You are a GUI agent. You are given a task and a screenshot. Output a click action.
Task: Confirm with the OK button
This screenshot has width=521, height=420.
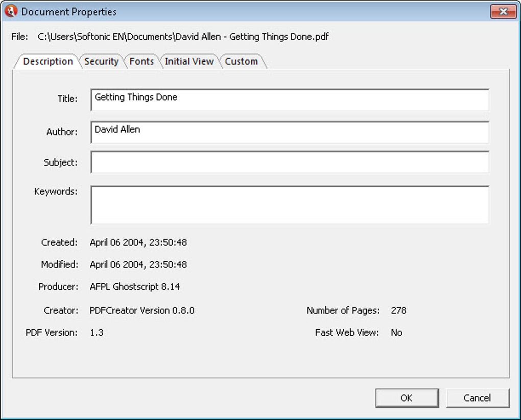click(x=407, y=398)
